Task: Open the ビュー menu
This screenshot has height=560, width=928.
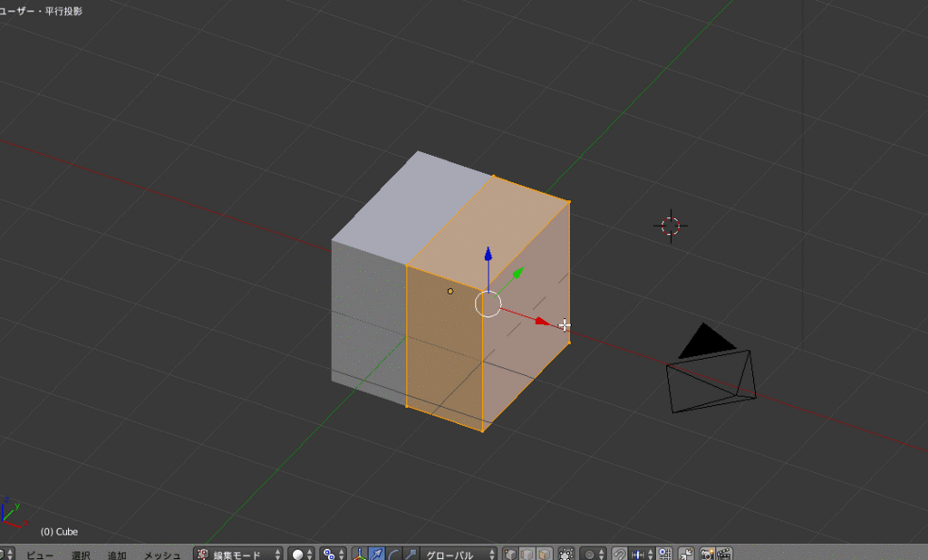Action: coord(40,555)
